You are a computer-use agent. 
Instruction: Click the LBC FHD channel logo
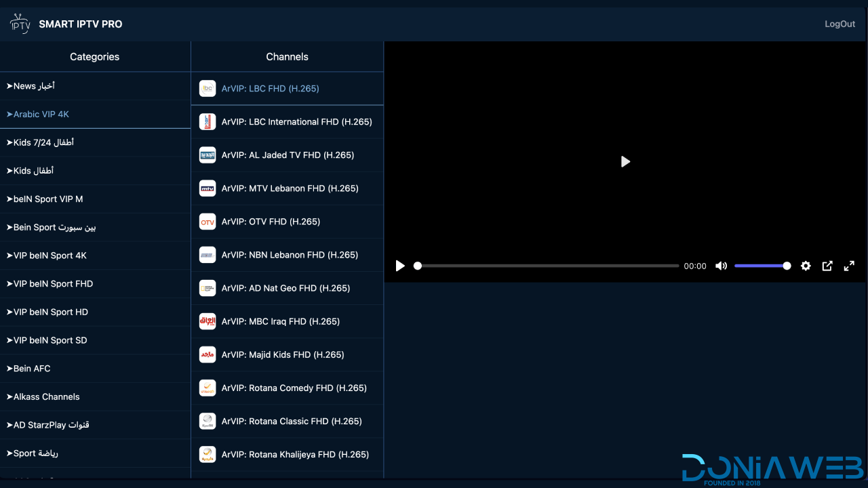coord(208,89)
